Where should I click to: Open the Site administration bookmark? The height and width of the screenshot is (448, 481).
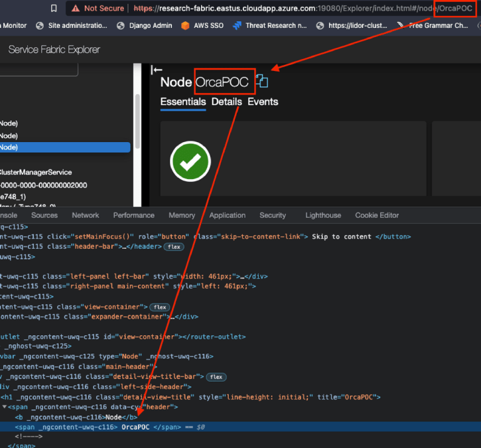pyautogui.click(x=72, y=25)
